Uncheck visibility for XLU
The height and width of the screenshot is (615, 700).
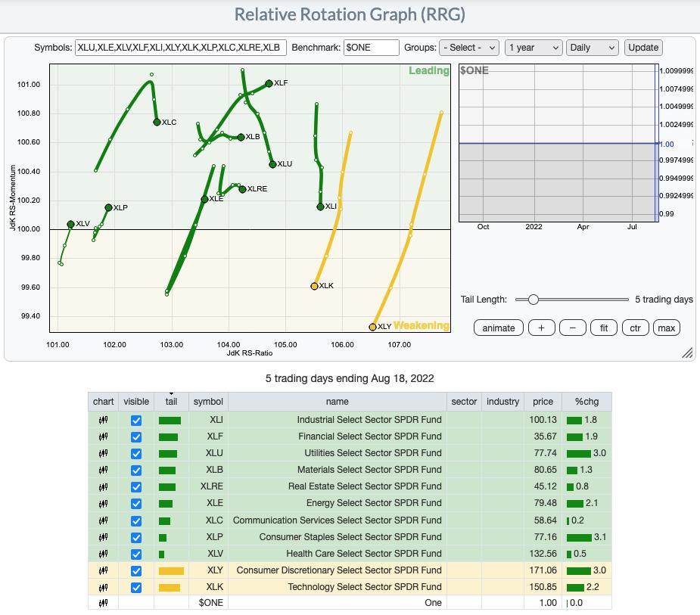(x=136, y=453)
